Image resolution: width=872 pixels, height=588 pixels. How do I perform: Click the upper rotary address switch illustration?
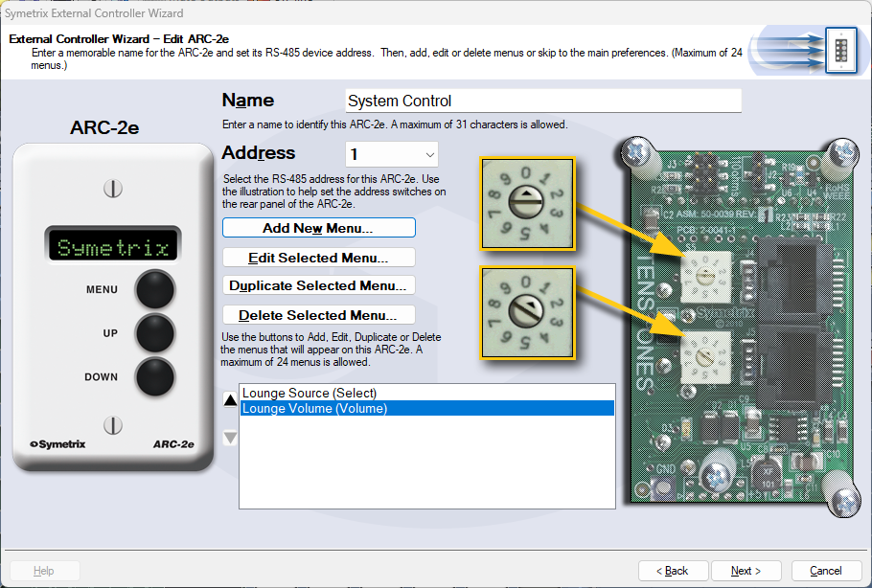[526, 203]
